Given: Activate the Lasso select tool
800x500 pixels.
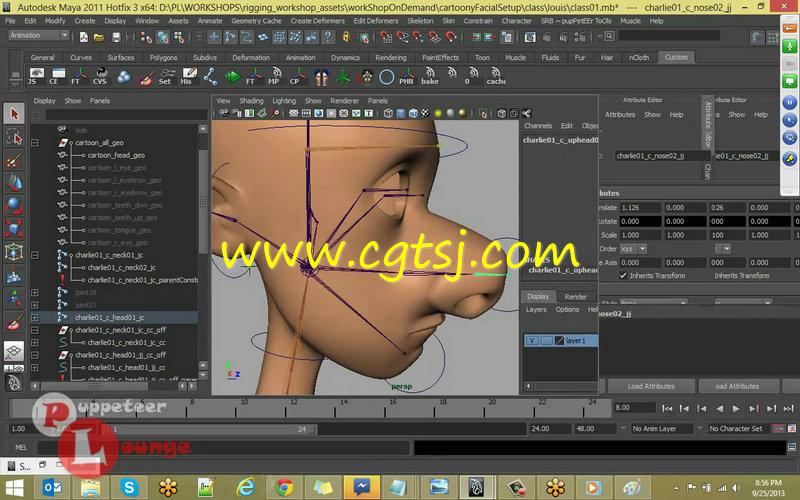Looking at the screenshot, I should pos(14,137).
